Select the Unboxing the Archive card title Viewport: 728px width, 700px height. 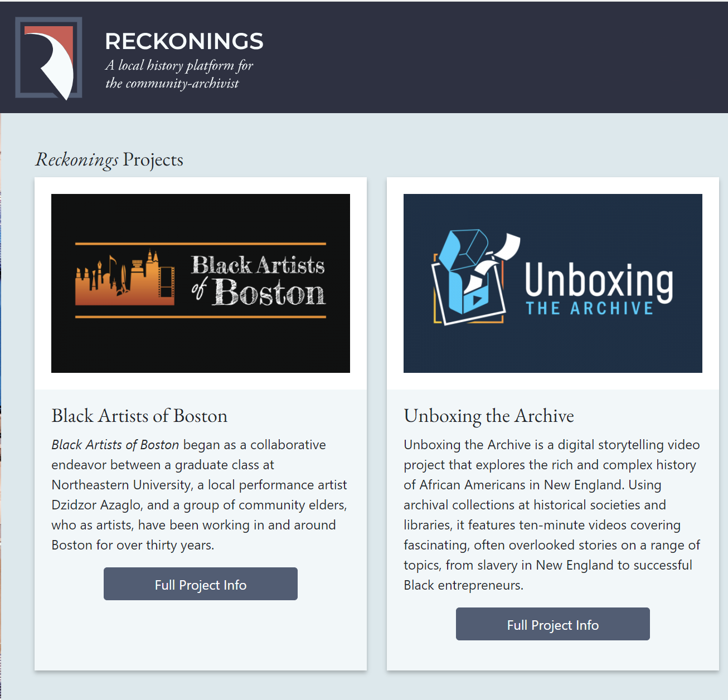(489, 416)
